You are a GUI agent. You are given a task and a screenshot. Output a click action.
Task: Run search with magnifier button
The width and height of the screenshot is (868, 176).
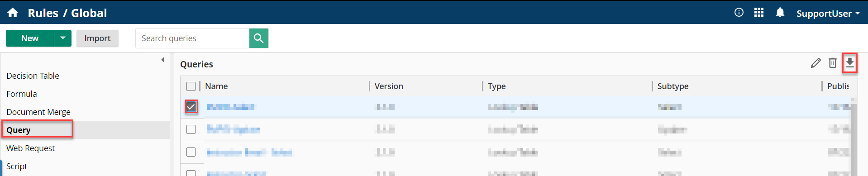point(259,38)
